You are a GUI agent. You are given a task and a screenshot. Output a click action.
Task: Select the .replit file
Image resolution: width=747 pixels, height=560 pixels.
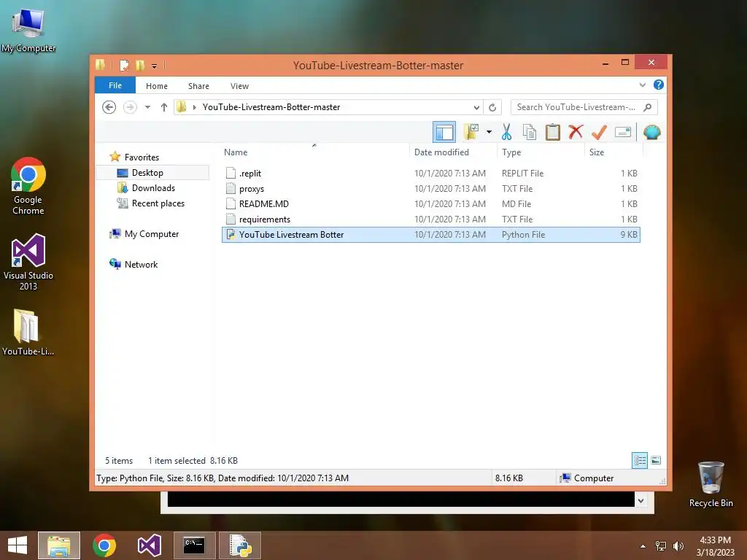pyautogui.click(x=431, y=174)
